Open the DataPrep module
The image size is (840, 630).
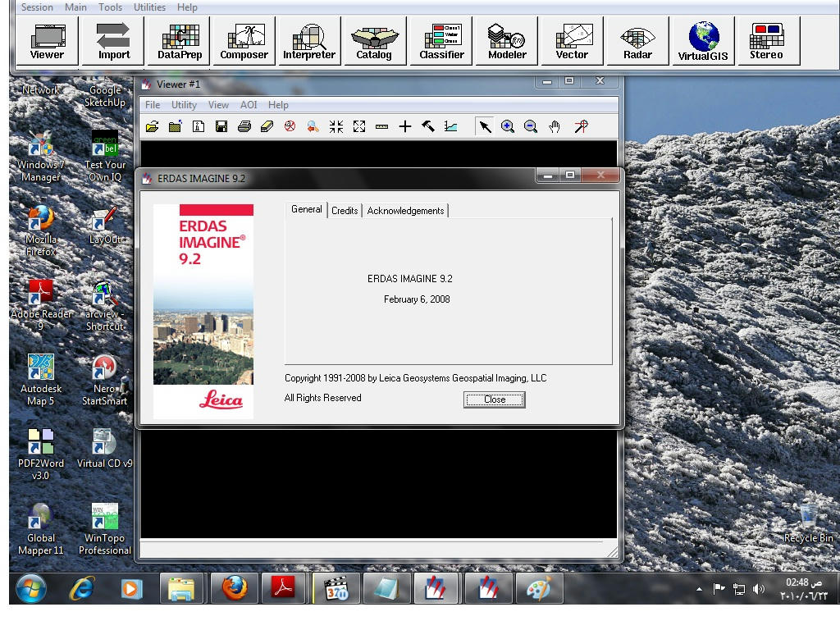click(x=180, y=41)
